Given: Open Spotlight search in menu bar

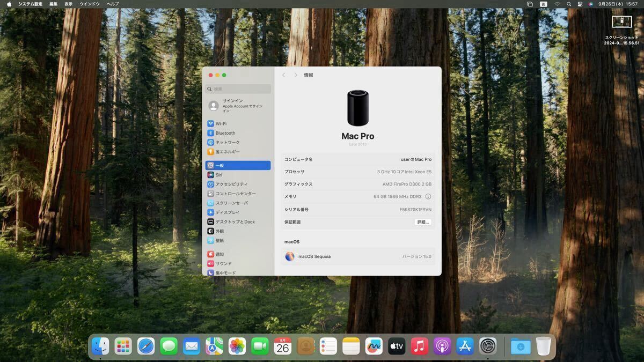Looking at the screenshot, I should coord(569,4).
